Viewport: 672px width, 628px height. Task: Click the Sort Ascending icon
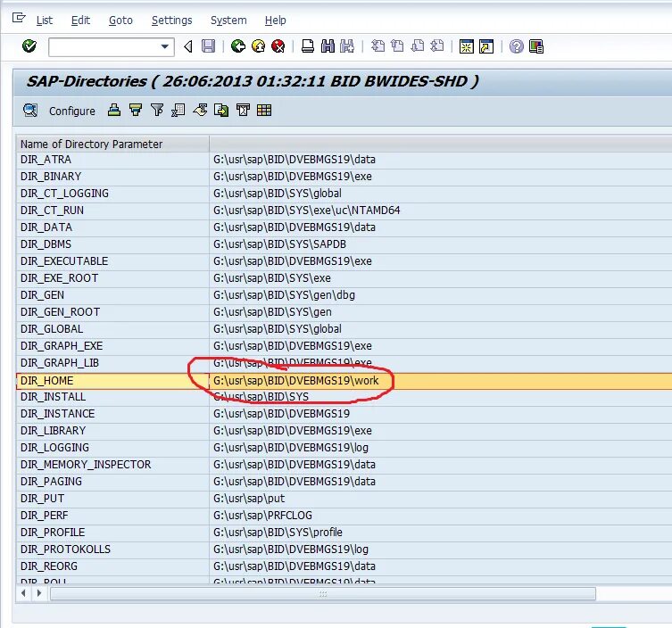tap(114, 110)
